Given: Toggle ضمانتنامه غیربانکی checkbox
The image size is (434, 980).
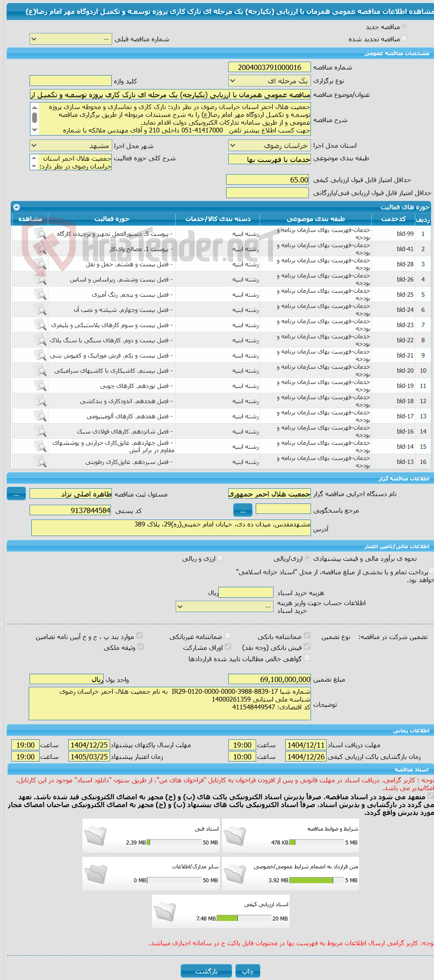Looking at the screenshot, I should point(228,636).
